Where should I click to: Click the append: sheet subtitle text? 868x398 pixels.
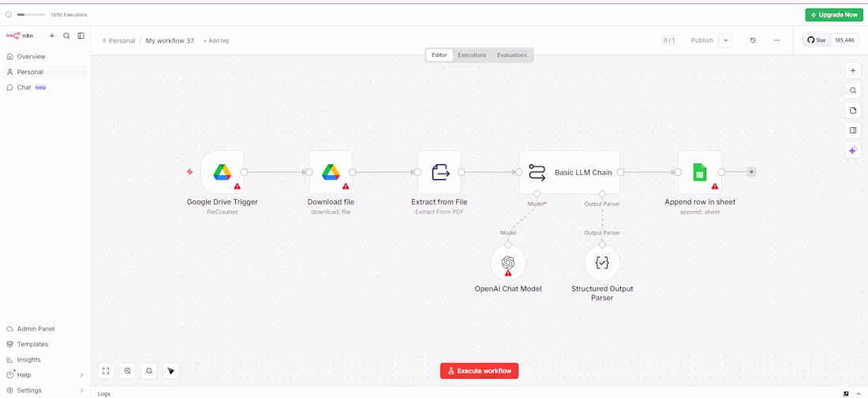pyautogui.click(x=700, y=212)
